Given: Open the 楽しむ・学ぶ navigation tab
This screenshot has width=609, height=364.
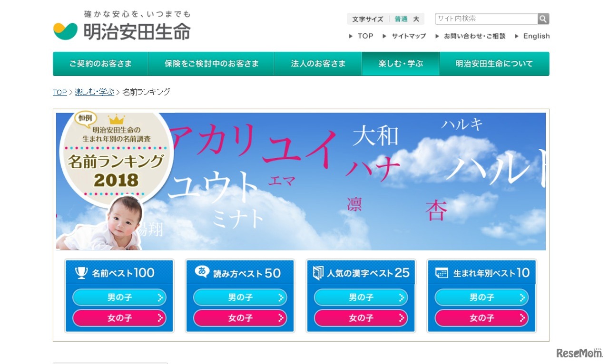Looking at the screenshot, I should click(x=401, y=64).
